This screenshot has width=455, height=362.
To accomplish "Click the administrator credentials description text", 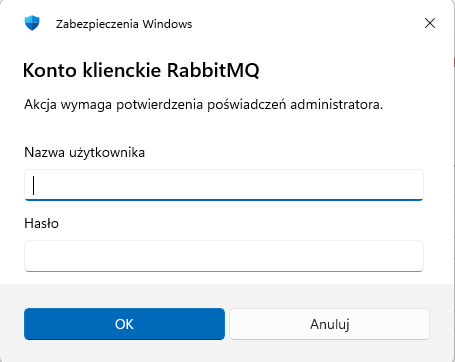I will pos(204,105).
